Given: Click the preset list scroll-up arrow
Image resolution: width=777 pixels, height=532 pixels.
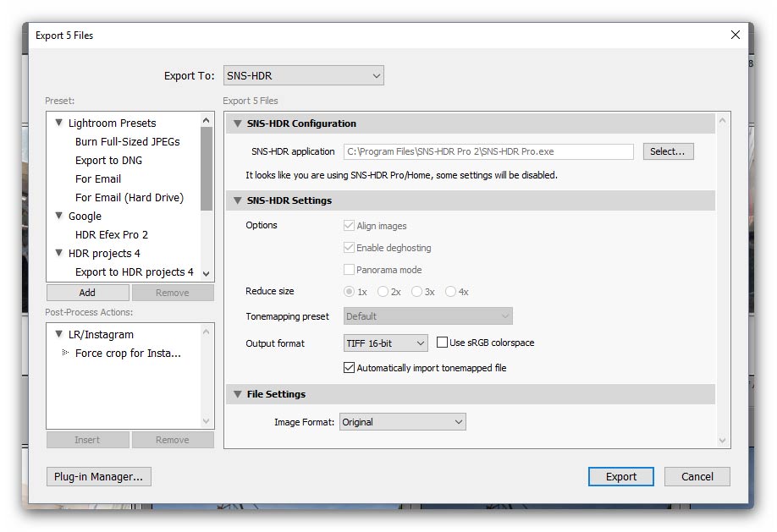Looking at the screenshot, I should [207, 120].
